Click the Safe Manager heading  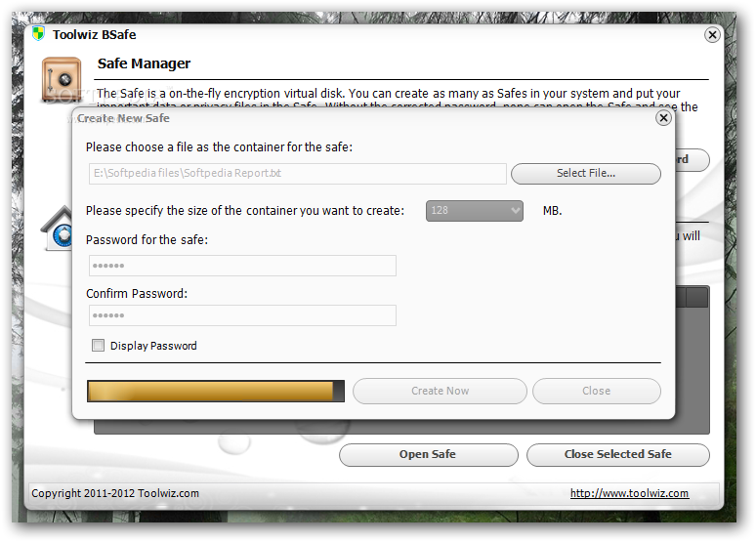(x=144, y=63)
